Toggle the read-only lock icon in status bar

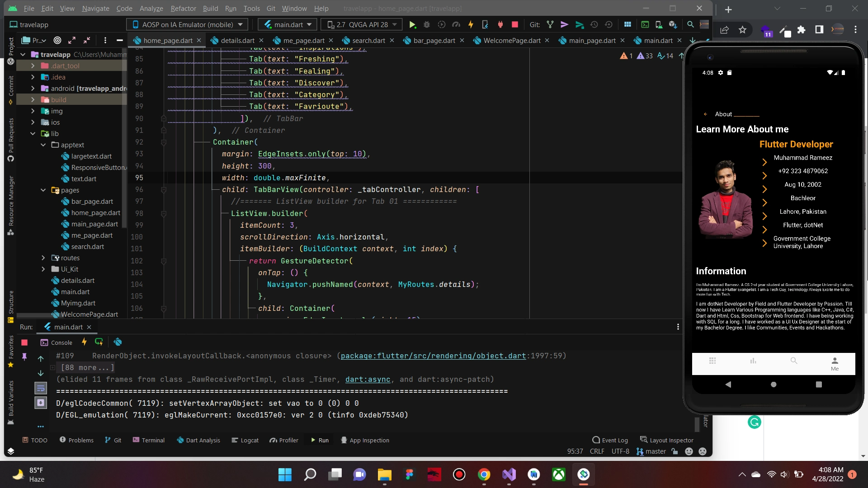click(675, 451)
